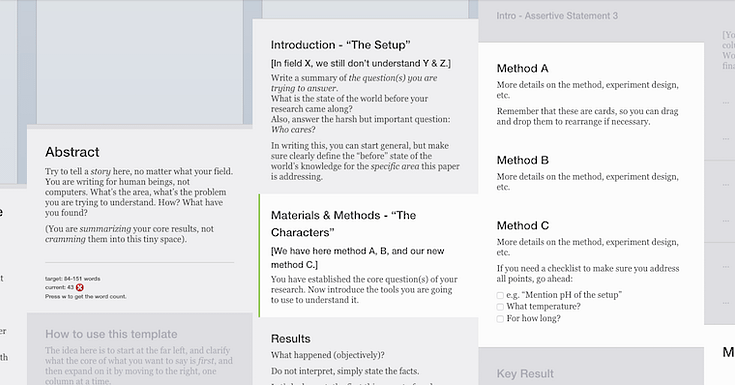Check the "Mention pH of the setup" checkbox

(x=500, y=295)
